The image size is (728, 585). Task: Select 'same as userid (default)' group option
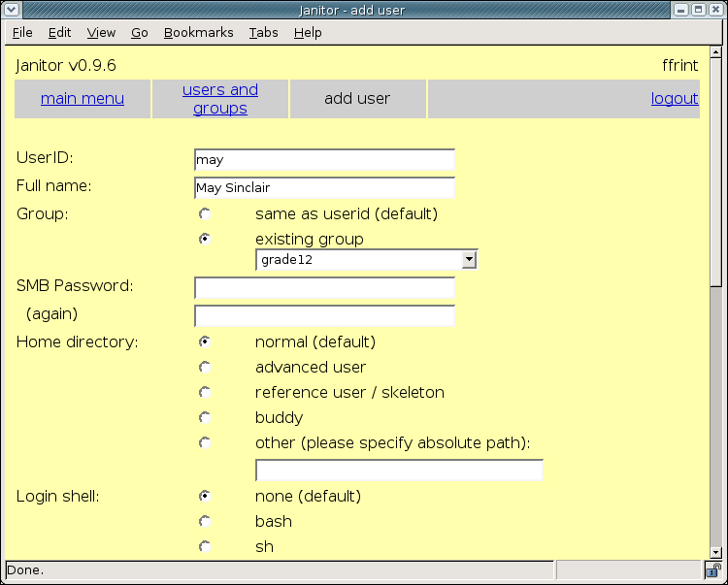click(x=205, y=213)
